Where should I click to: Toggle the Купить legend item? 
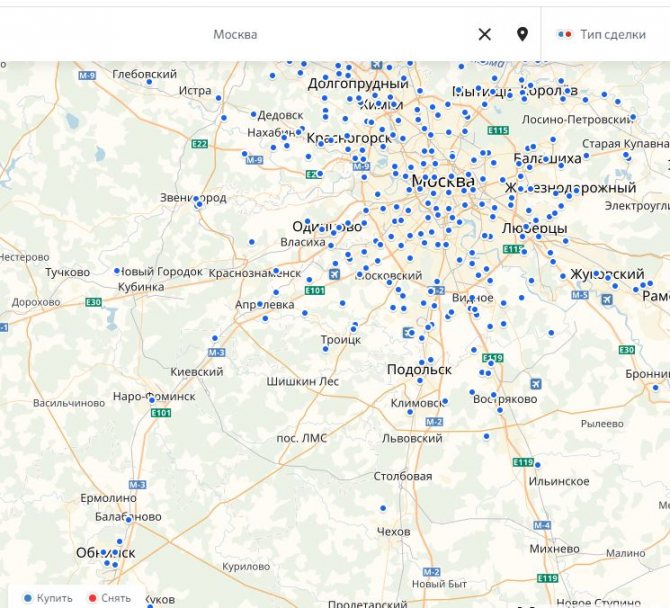click(48, 598)
